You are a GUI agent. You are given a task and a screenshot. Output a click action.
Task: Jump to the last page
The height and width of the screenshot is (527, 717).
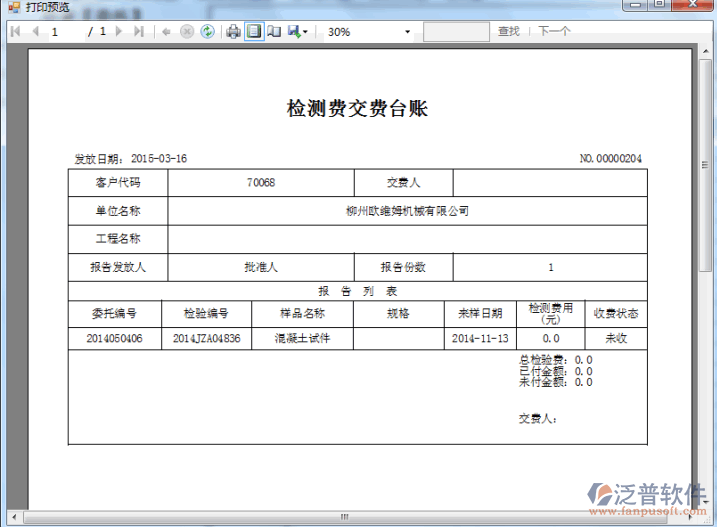click(x=138, y=32)
